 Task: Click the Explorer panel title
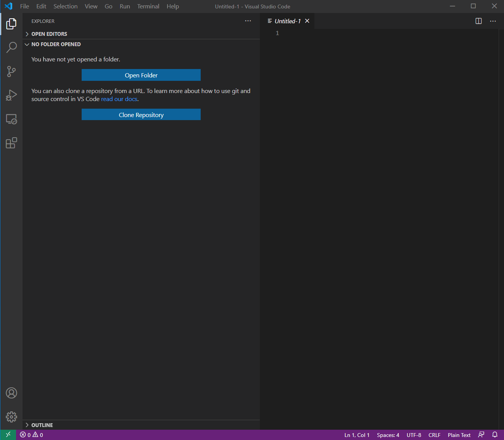click(43, 21)
